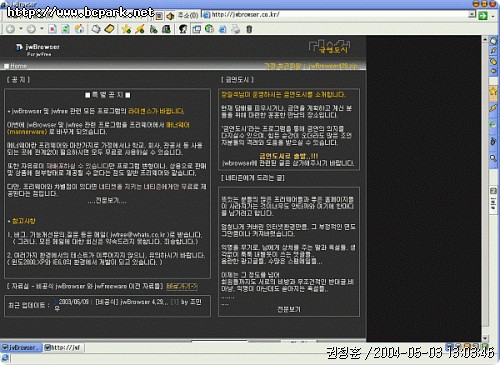This screenshot has width=500, height=365.
Task: Click the top icon in the right sidebar
Action: pyautogui.click(x=493, y=41)
